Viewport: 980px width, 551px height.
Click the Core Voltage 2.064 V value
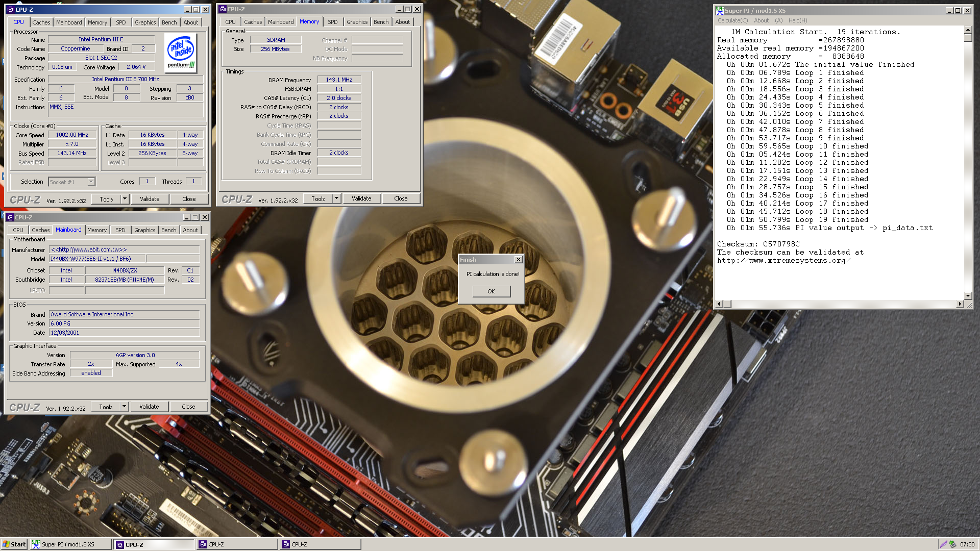coord(136,67)
